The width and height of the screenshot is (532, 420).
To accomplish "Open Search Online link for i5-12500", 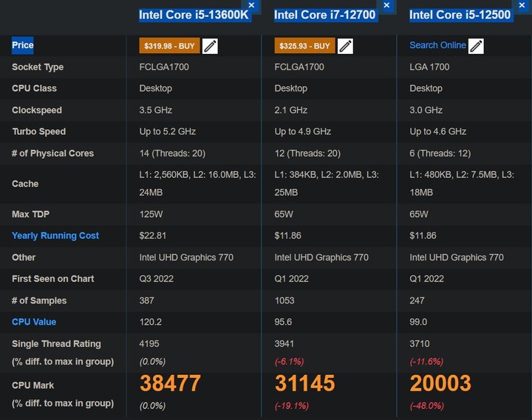I will click(437, 45).
